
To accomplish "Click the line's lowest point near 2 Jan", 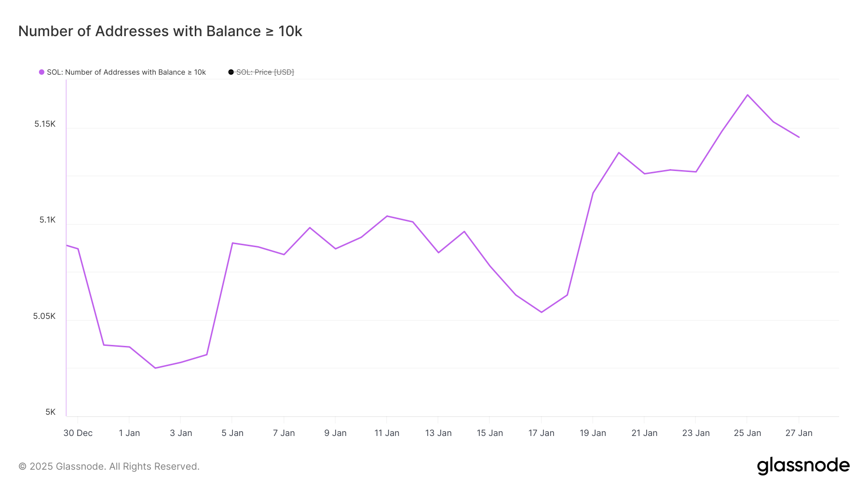I will [155, 368].
